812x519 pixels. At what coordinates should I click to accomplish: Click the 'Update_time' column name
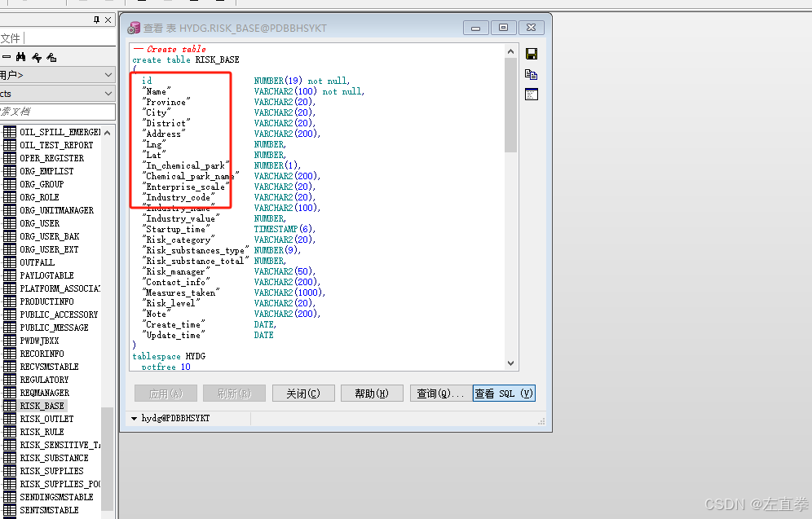(x=174, y=335)
